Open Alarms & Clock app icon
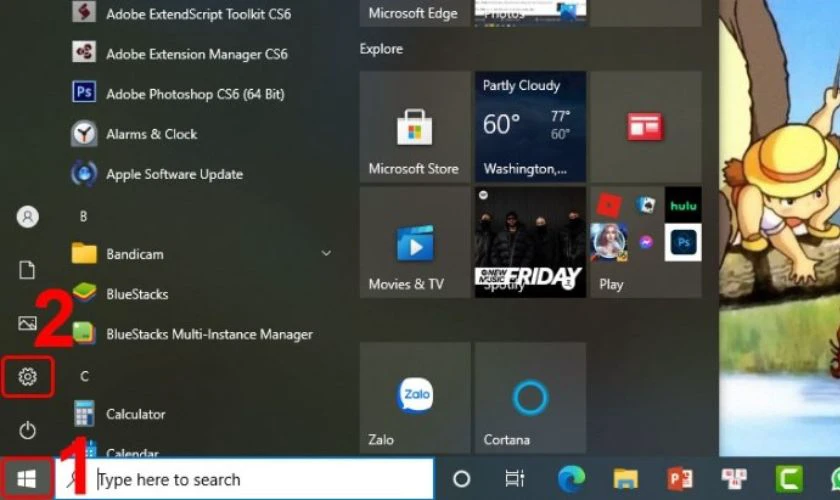Image resolution: width=840 pixels, height=500 pixels. pyautogui.click(x=84, y=133)
